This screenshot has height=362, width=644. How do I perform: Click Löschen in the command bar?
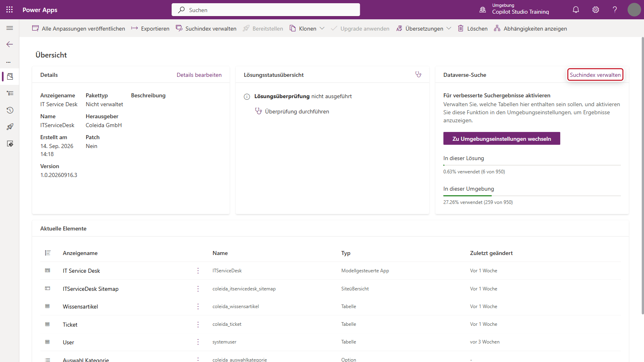473,29
